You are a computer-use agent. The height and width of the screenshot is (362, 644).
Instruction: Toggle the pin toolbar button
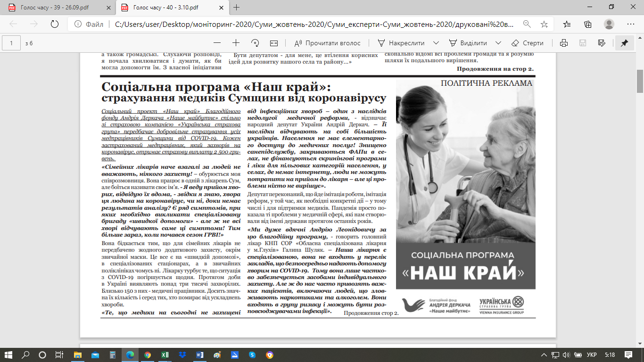(x=624, y=43)
